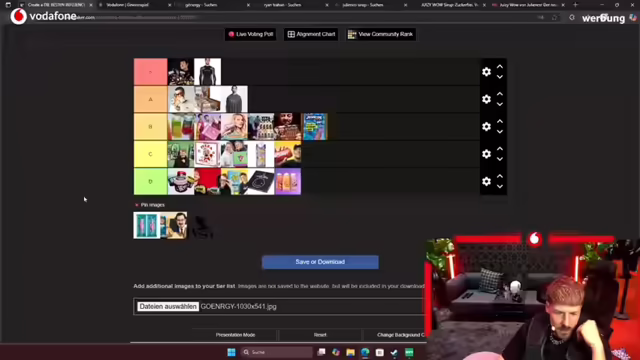This screenshot has height=360, width=640.
Task: Close the Vodafone | Gewinnspiel tab
Action: pyautogui.click(x=170, y=5)
